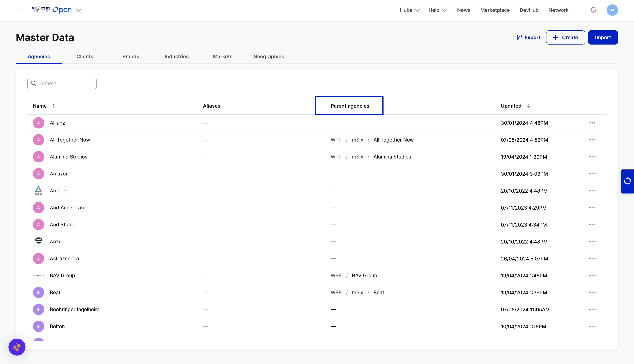
Task: Click the blue floating side panel icon
Action: click(627, 181)
